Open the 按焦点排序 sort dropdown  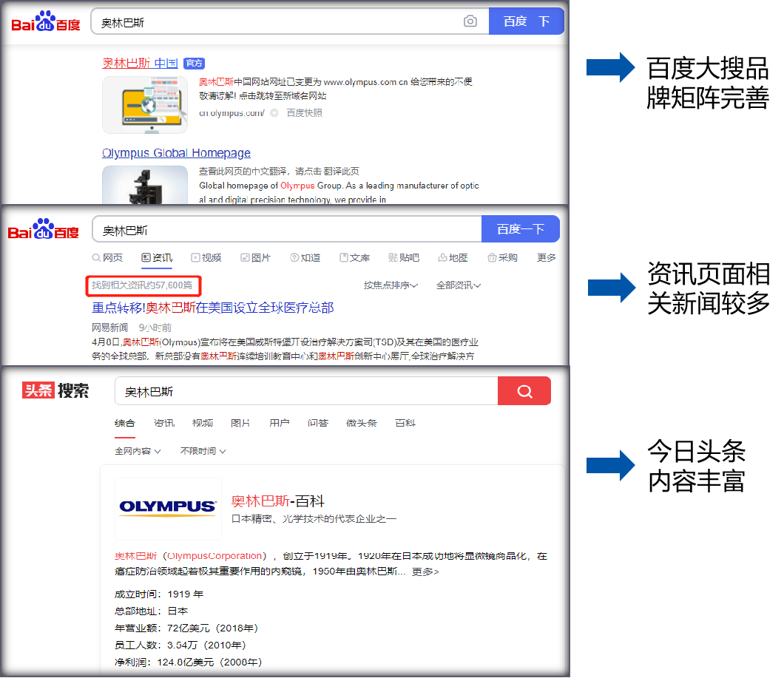391,285
